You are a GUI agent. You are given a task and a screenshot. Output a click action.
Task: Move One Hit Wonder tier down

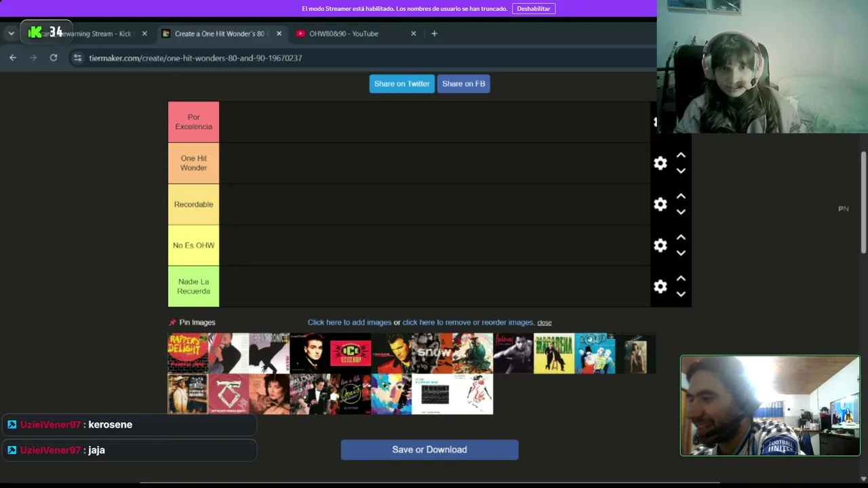coord(681,171)
